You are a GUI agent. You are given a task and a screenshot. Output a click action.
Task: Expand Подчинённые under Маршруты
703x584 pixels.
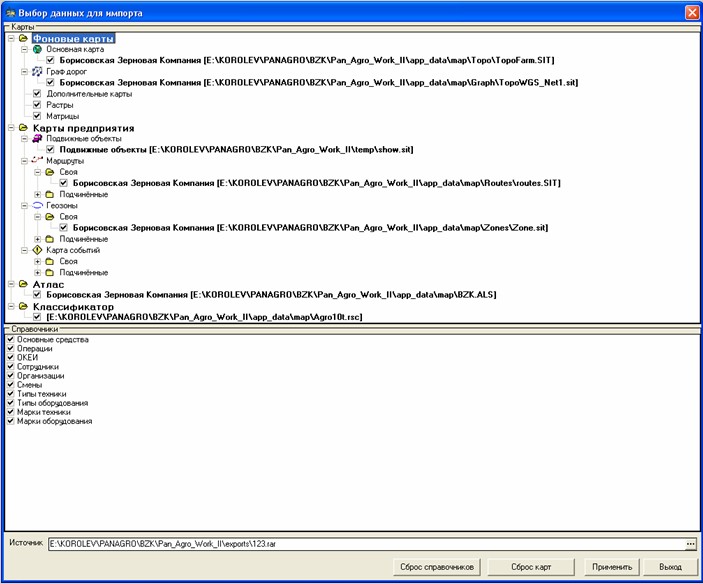[38, 194]
